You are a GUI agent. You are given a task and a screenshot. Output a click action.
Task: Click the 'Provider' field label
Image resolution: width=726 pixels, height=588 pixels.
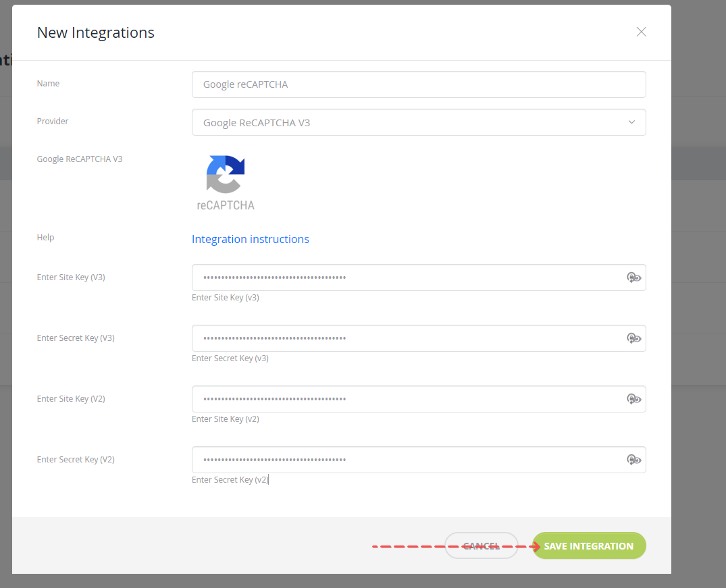click(52, 122)
